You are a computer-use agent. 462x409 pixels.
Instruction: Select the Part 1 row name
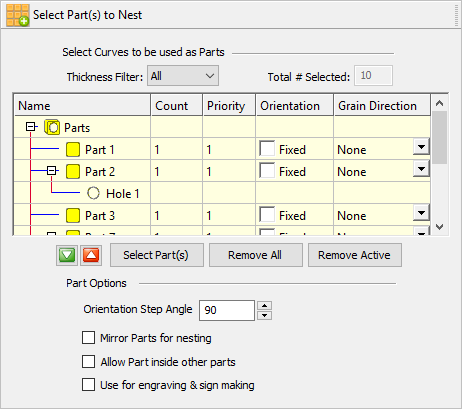coord(100,150)
